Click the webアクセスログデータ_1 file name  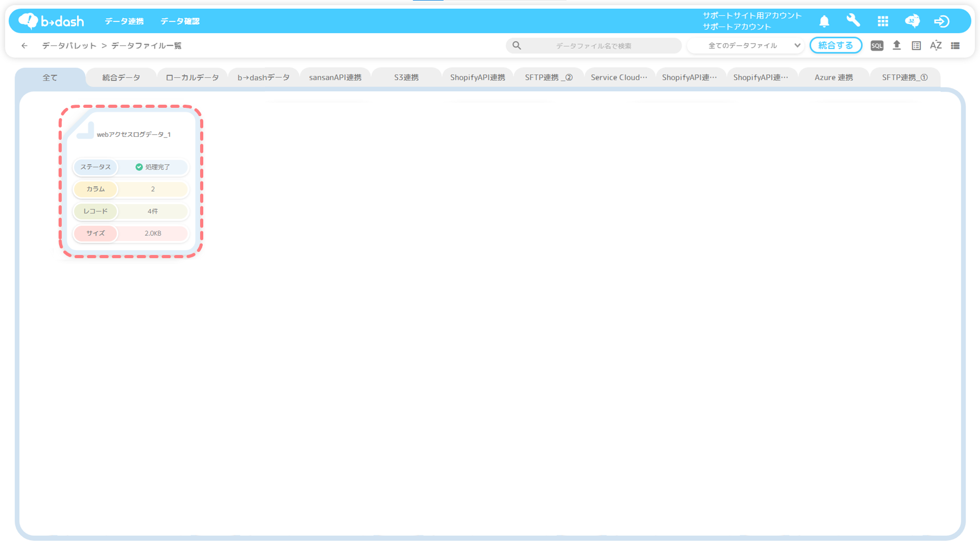pos(134,134)
